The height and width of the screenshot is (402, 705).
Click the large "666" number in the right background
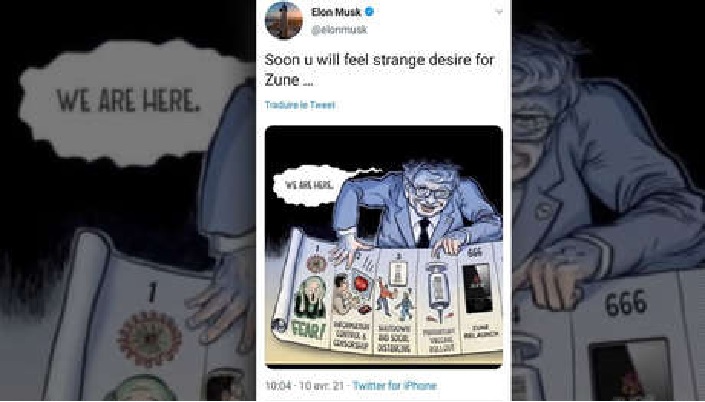pos(626,303)
